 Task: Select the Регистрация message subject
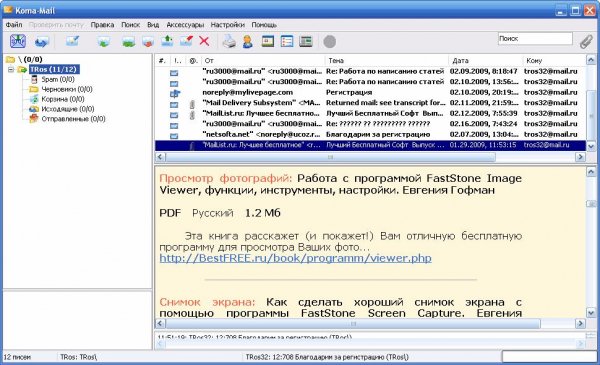pos(349,93)
